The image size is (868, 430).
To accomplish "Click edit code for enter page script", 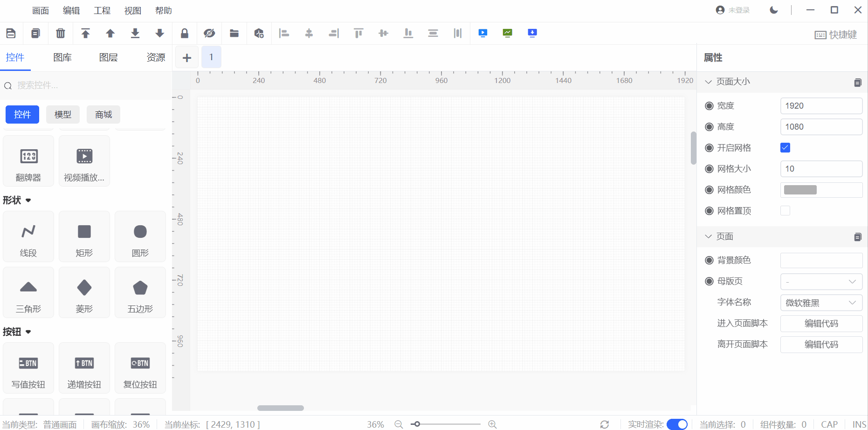I will point(821,324).
